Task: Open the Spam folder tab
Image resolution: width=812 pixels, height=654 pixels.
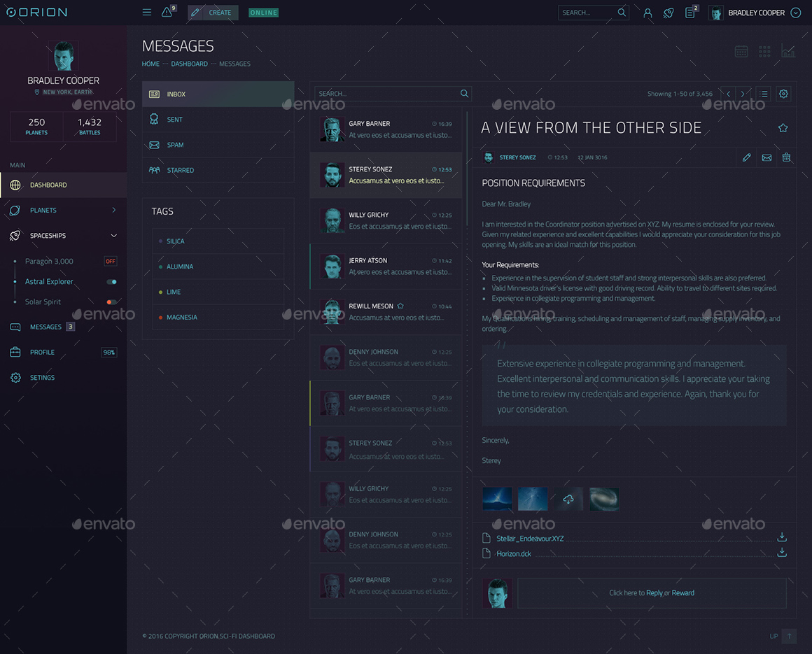Action: pyautogui.click(x=176, y=144)
